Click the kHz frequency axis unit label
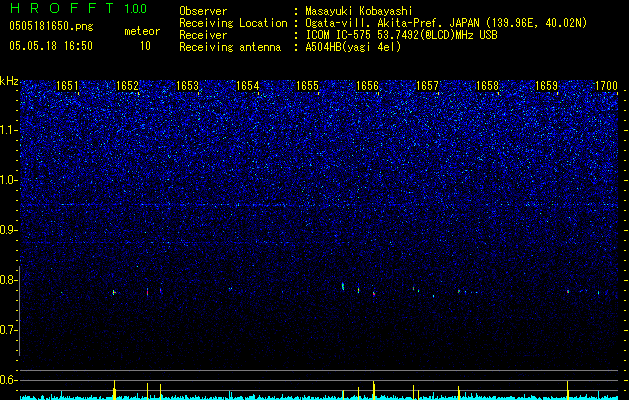 [9, 81]
